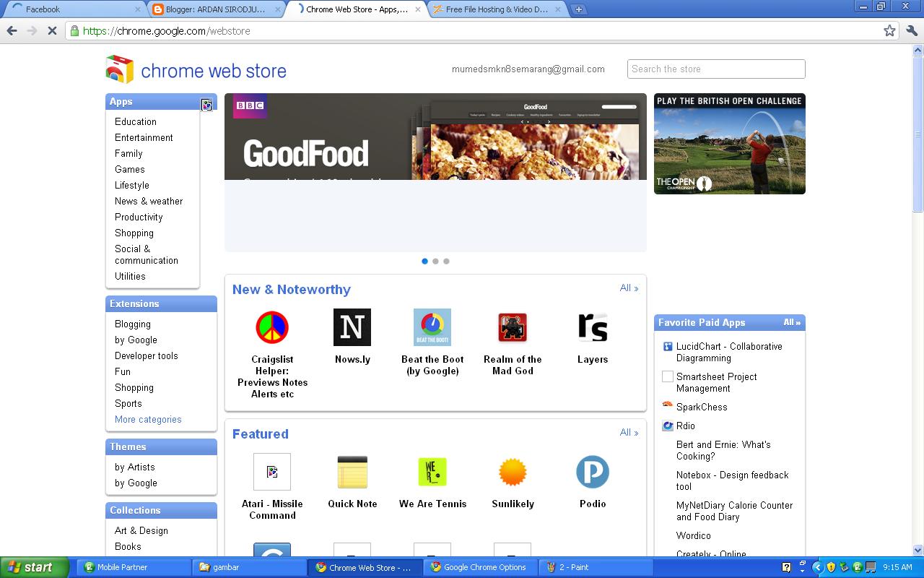Open the account email mumedsmkn8semarang@gmail.com
Viewport: 924px width, 578px height.
pos(528,69)
